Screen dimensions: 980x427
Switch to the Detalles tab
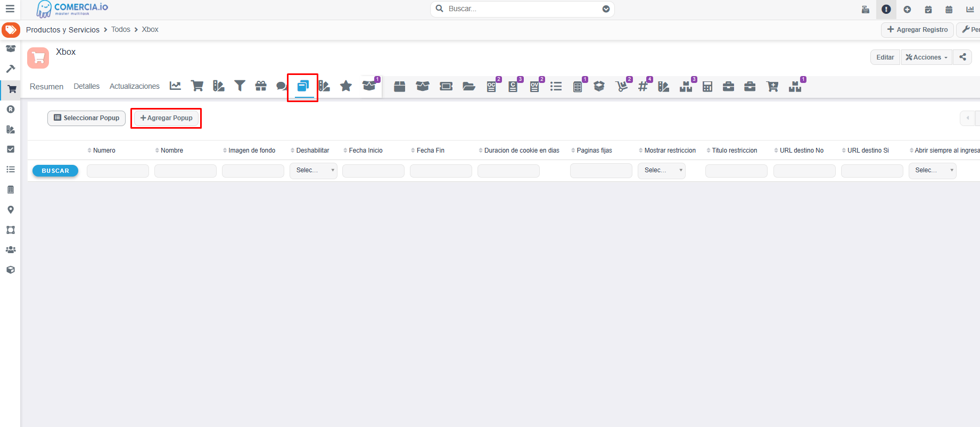point(86,86)
